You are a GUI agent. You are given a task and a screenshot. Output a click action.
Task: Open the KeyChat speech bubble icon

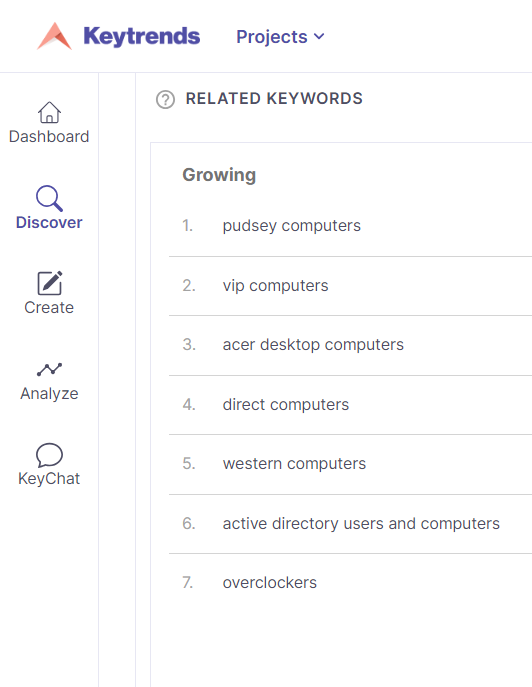click(49, 455)
